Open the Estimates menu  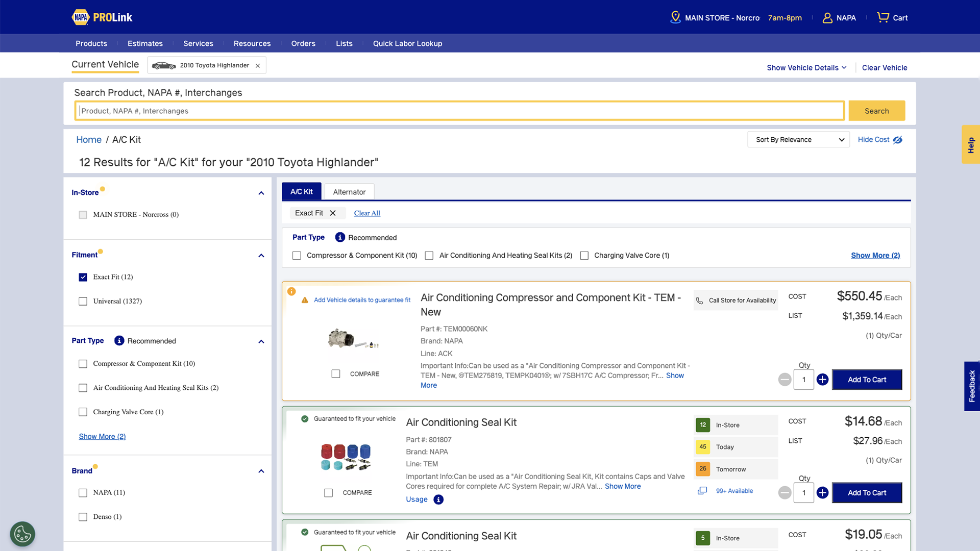pyautogui.click(x=145, y=43)
